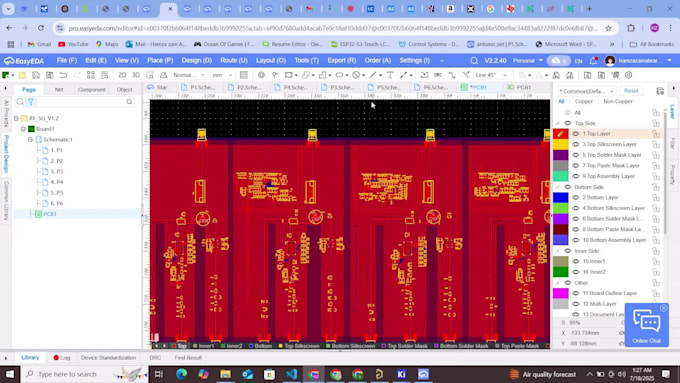
Task: Click the layer manager icon next to Reset
Action: (x=660, y=91)
